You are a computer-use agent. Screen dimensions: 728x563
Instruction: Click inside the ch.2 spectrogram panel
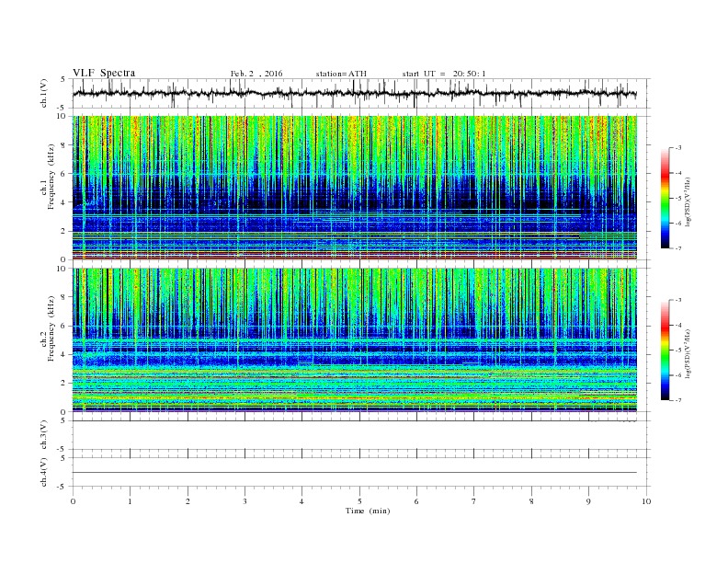coord(354,340)
